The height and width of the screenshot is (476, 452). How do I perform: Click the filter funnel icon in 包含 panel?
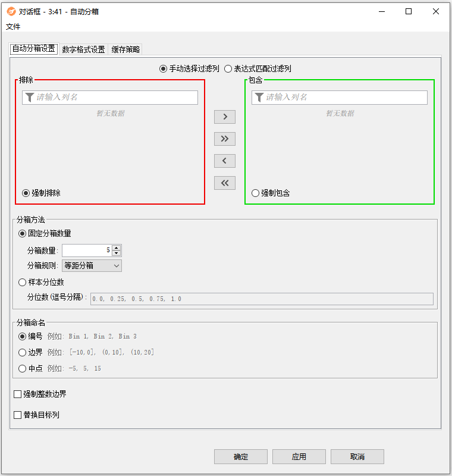(x=259, y=98)
